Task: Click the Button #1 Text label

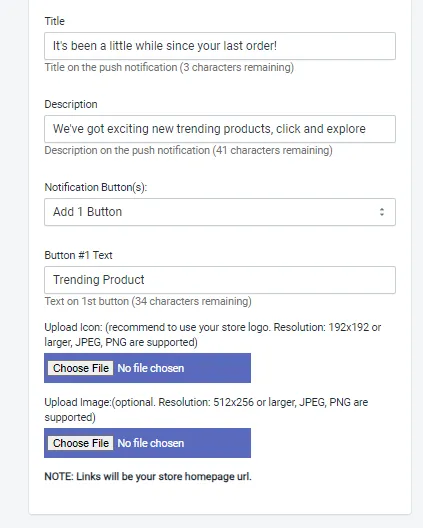Action: click(78, 255)
